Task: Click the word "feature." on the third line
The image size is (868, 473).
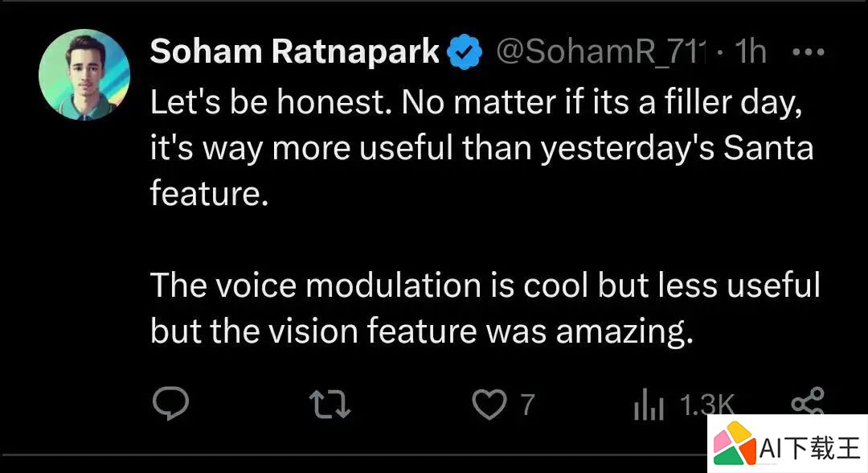Action: 209,193
